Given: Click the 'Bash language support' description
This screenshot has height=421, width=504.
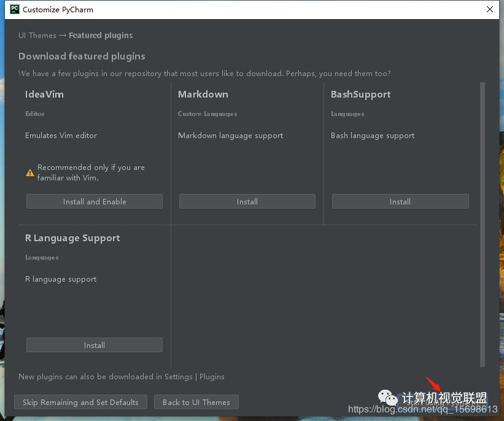Looking at the screenshot, I should [x=373, y=135].
